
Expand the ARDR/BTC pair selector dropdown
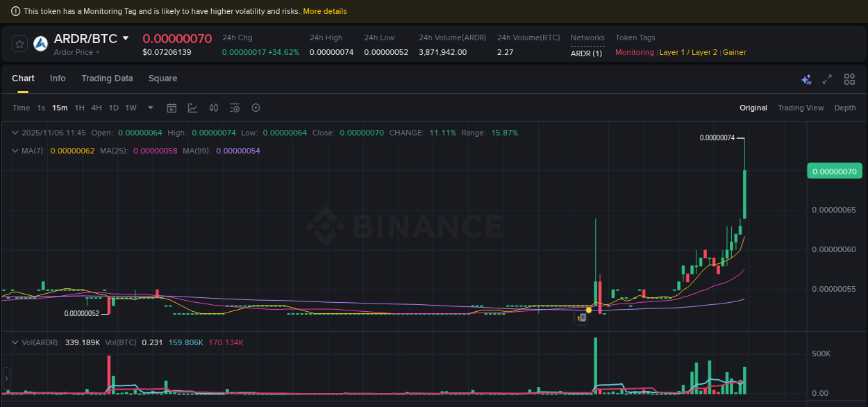125,39
